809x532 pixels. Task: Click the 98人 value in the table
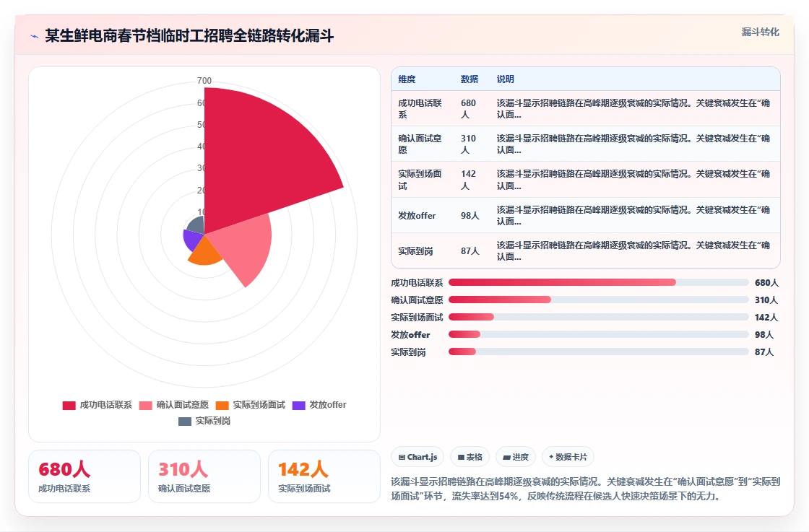(x=470, y=216)
